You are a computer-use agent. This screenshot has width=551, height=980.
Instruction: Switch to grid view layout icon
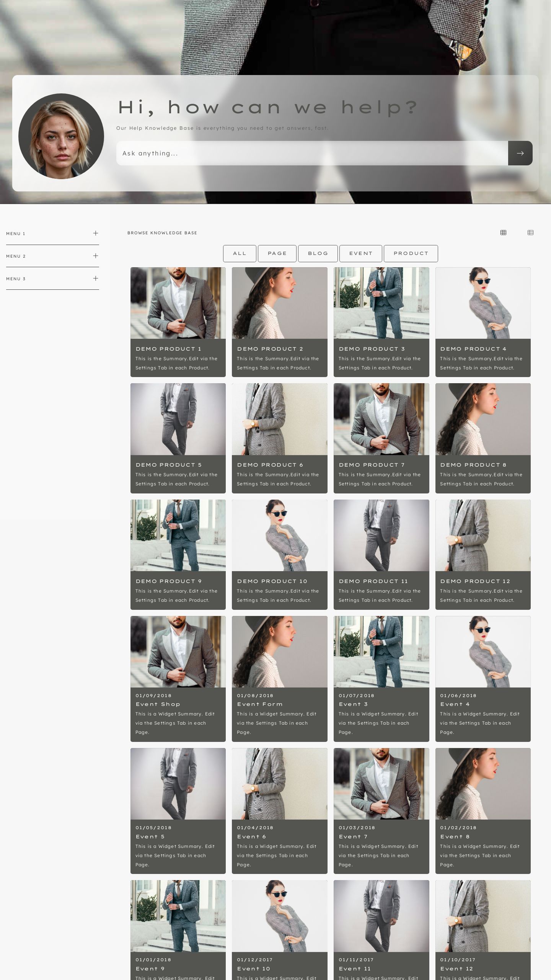click(503, 233)
